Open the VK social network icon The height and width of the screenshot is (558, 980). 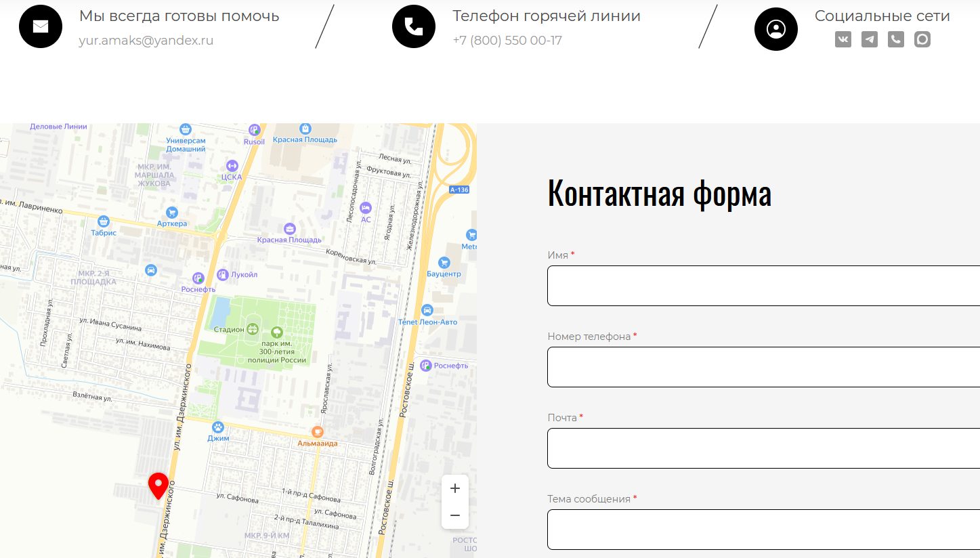(x=843, y=39)
